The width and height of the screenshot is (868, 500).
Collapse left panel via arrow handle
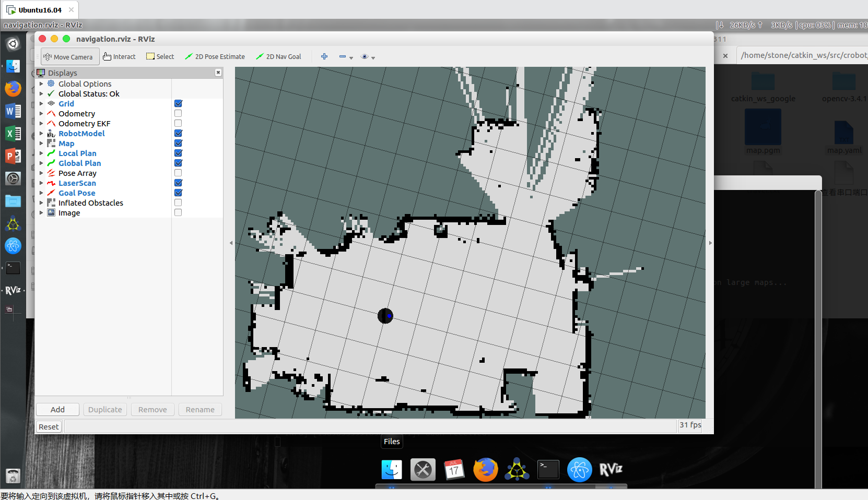231,243
